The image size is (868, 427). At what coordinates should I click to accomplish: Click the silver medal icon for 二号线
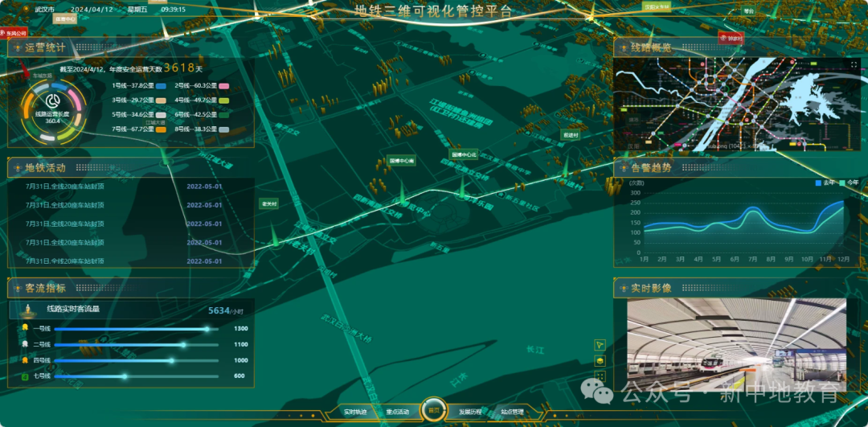(x=25, y=344)
